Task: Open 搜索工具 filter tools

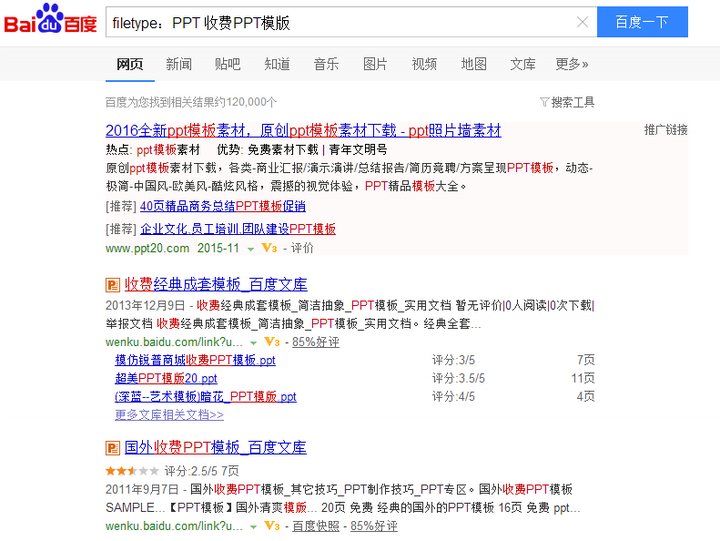Action: coord(573,102)
